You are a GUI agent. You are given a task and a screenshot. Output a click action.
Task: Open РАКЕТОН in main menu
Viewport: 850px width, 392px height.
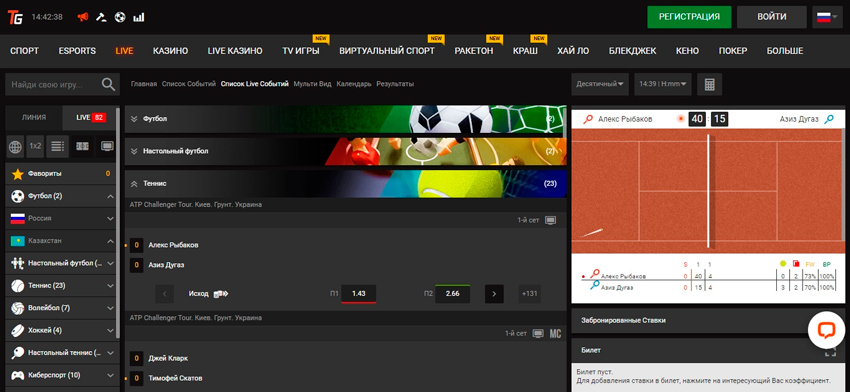pos(474,51)
